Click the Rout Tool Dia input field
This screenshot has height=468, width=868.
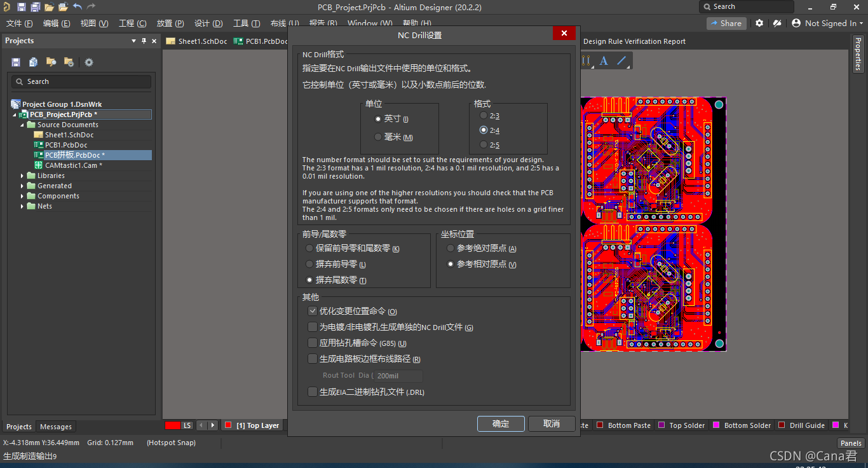pyautogui.click(x=397, y=376)
